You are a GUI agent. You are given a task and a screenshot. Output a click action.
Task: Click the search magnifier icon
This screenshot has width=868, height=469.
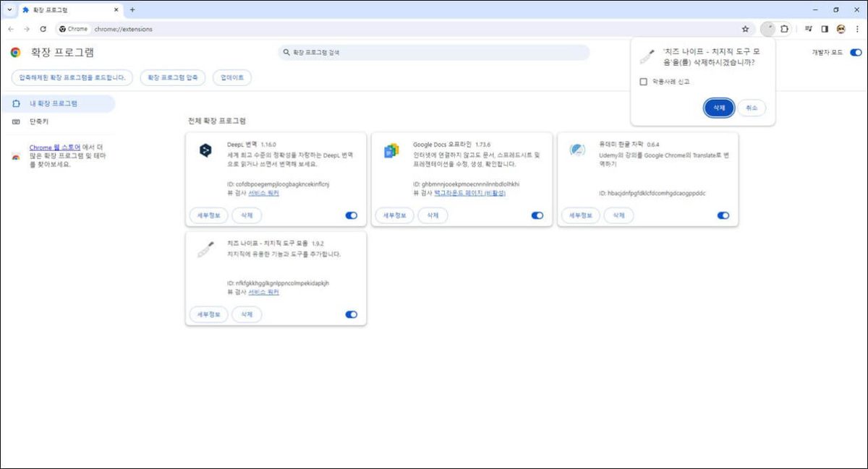click(x=287, y=53)
